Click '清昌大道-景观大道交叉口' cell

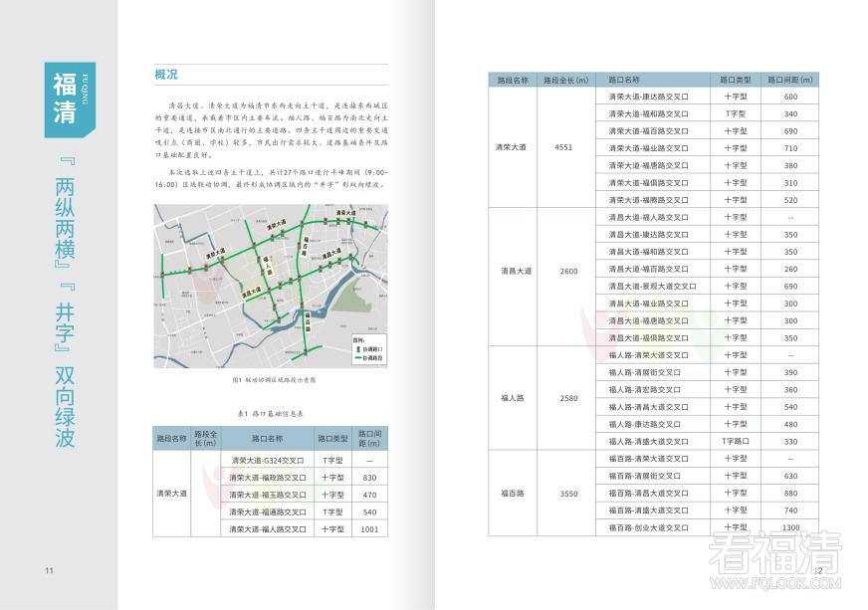[652, 287]
